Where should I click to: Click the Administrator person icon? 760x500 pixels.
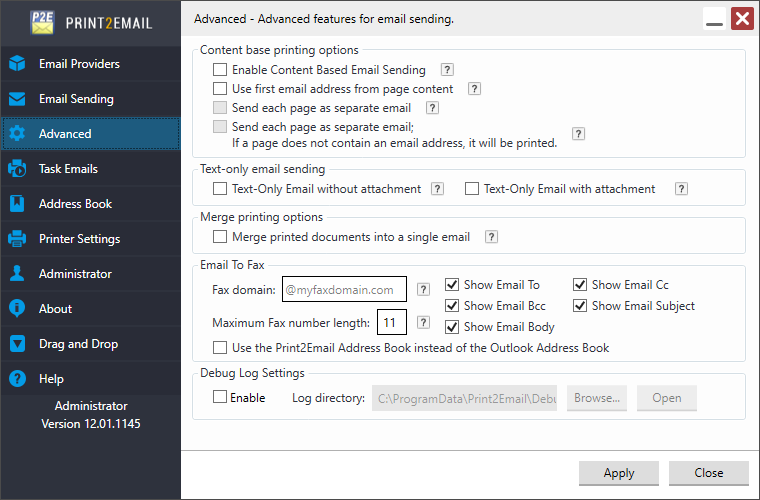pyautogui.click(x=17, y=273)
